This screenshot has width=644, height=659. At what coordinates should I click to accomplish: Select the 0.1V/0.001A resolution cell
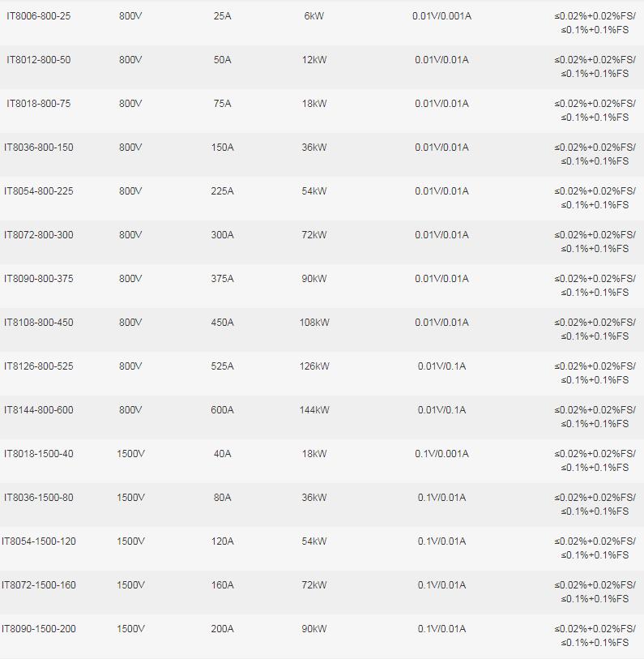441,454
